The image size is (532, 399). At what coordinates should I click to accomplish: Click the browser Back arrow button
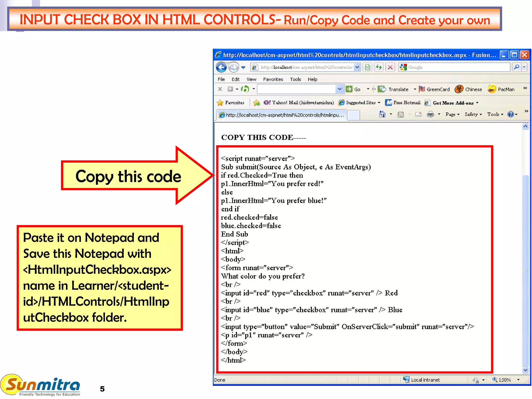click(x=221, y=68)
